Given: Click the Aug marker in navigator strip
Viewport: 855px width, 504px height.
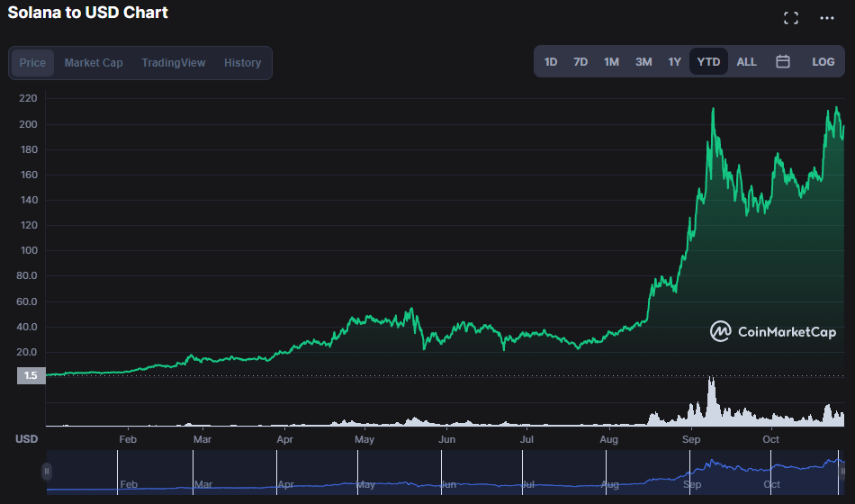Looking at the screenshot, I should tap(609, 484).
